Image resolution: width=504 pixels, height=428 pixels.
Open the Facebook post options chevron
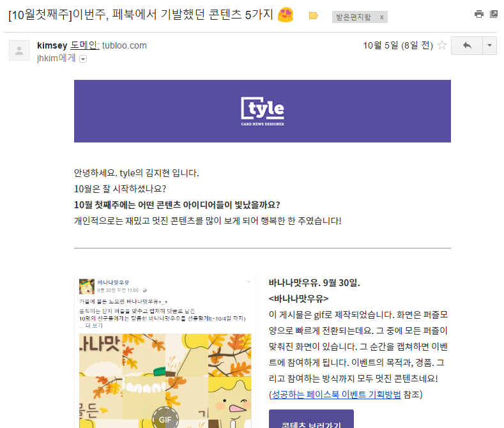248,282
